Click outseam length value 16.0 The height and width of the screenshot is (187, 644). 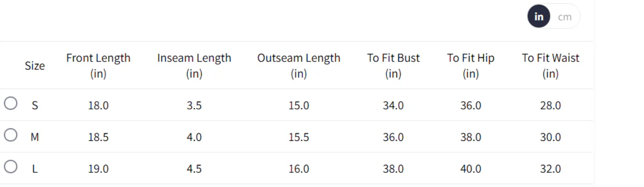coord(299,169)
